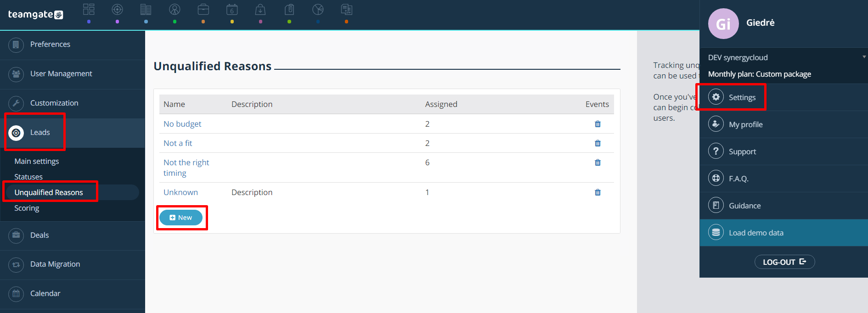Open Calendar settings in the sidebar

click(73, 294)
